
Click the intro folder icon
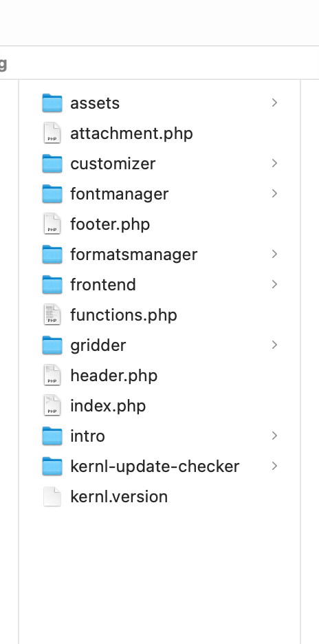(52, 436)
